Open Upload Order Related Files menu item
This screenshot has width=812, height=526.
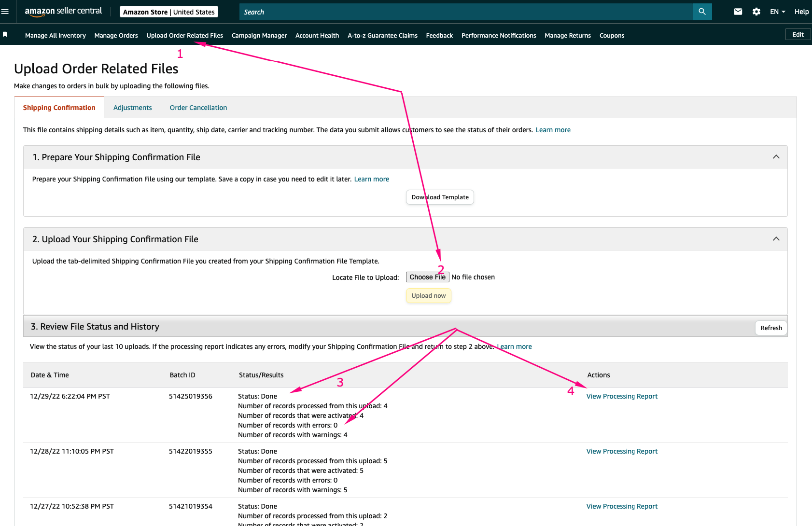click(185, 35)
